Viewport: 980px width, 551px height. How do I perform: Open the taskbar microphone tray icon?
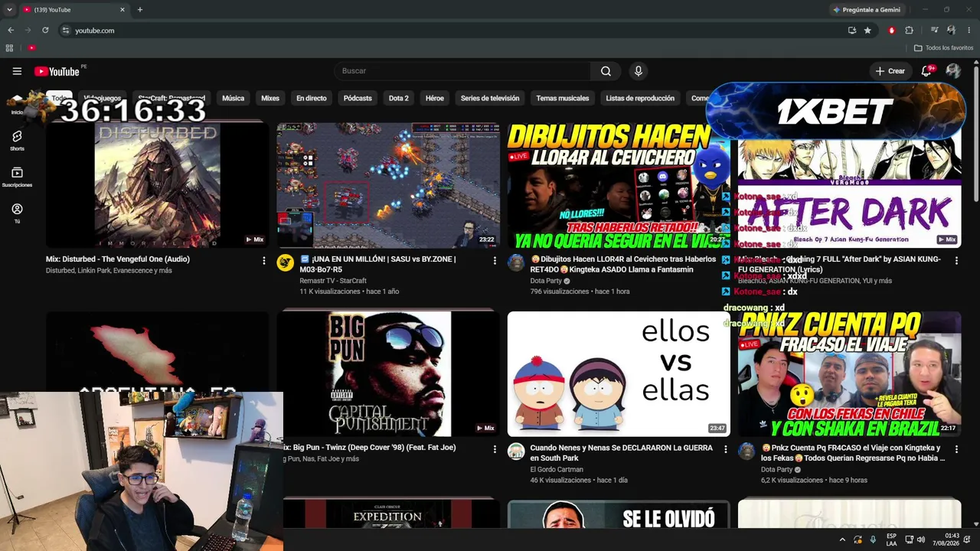873,540
